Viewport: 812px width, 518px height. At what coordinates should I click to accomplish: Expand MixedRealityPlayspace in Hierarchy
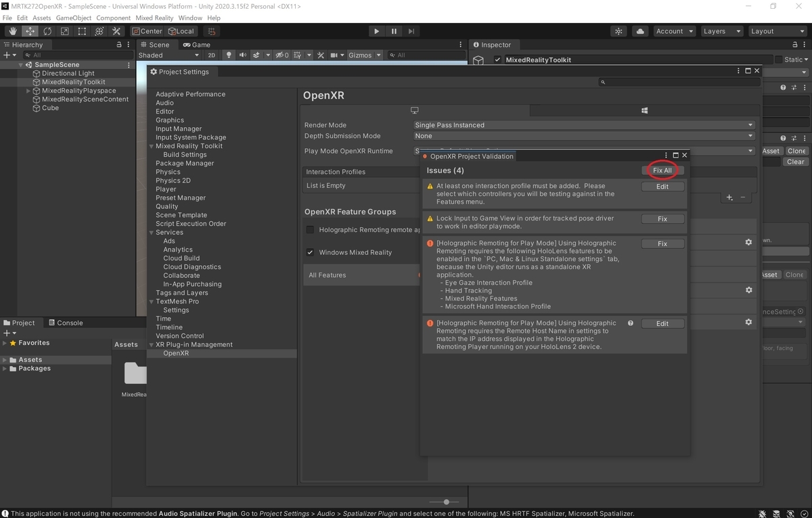pyautogui.click(x=28, y=91)
